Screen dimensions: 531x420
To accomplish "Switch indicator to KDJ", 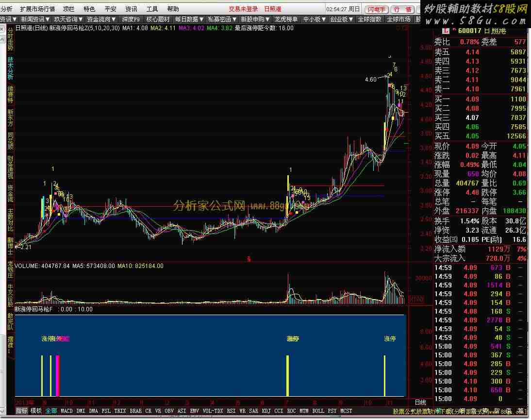I will [266, 411].
